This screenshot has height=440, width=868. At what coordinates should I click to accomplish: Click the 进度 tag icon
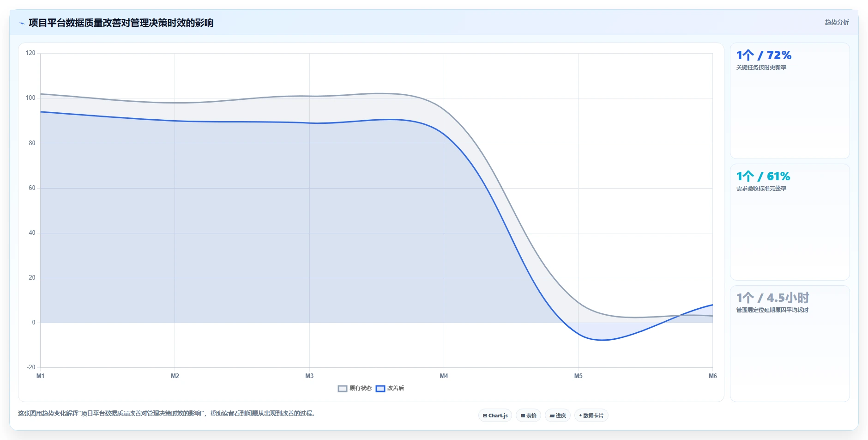point(552,416)
